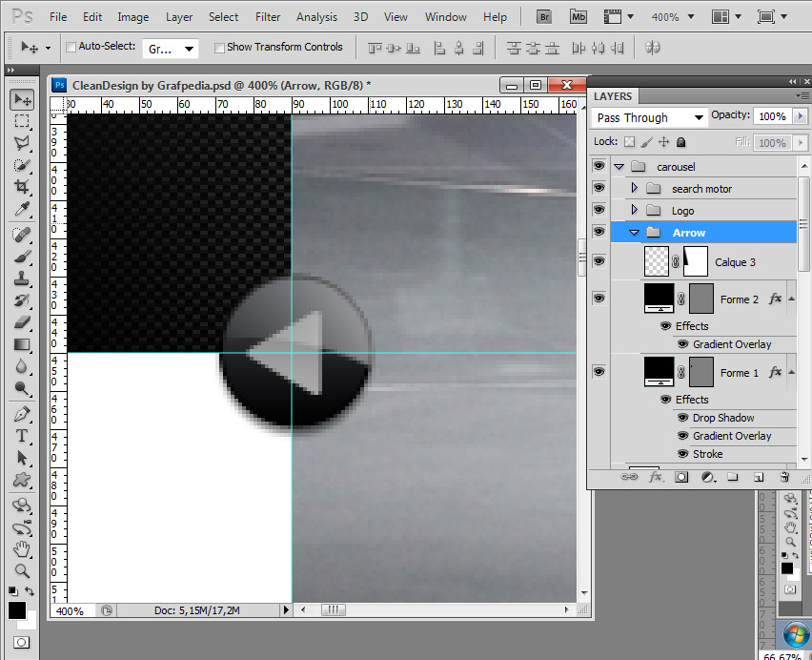
Task: Pick the 3D Rotate tool
Action: click(x=22, y=505)
